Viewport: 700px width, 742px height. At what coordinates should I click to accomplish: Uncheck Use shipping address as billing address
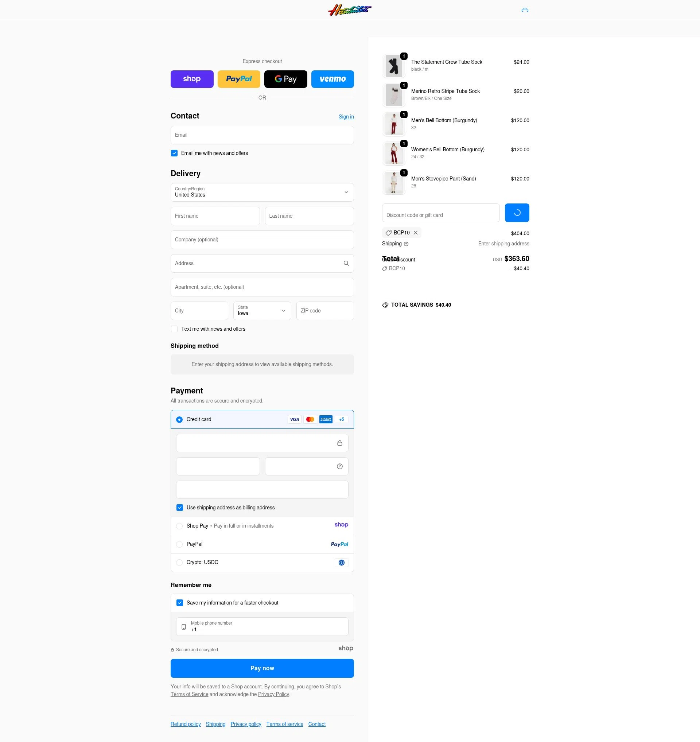(x=179, y=508)
